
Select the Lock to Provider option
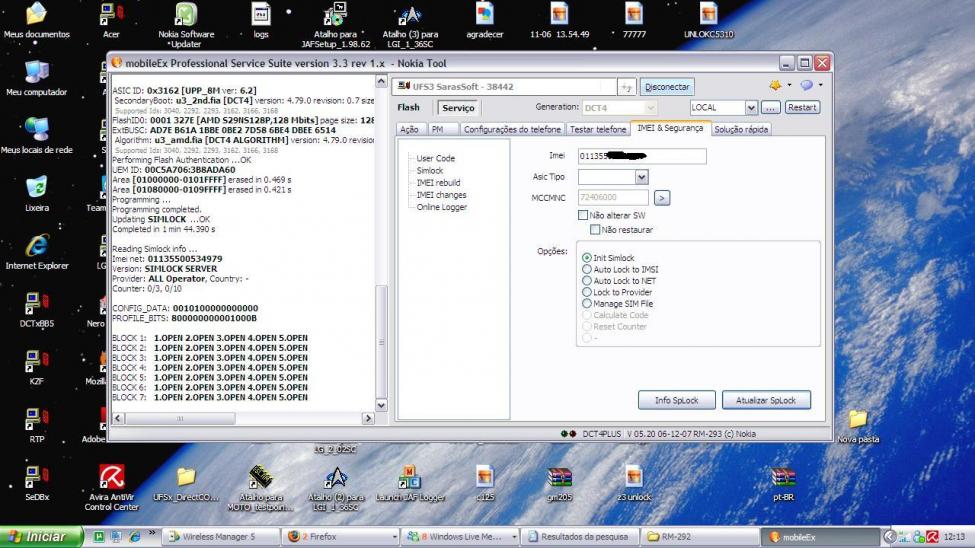pos(586,292)
